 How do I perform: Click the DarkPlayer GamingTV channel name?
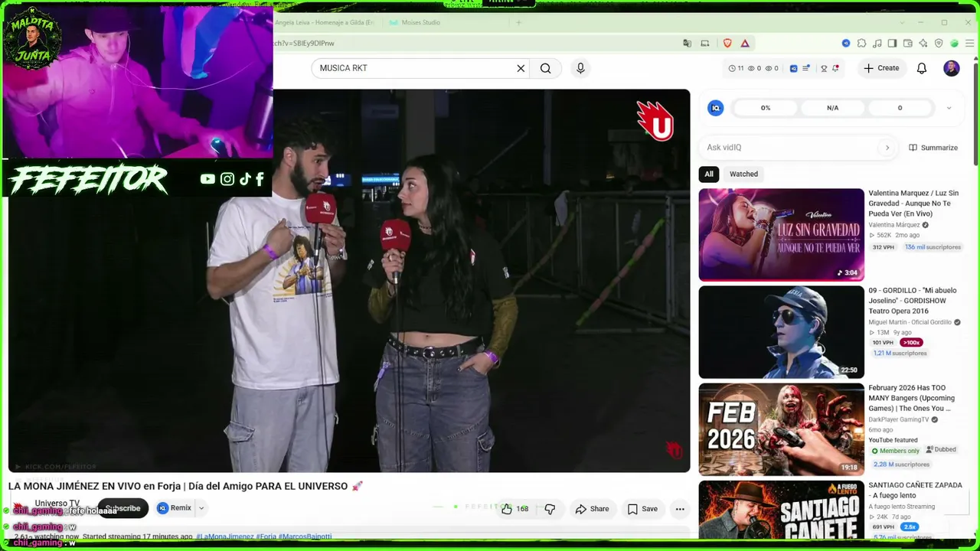click(898, 419)
